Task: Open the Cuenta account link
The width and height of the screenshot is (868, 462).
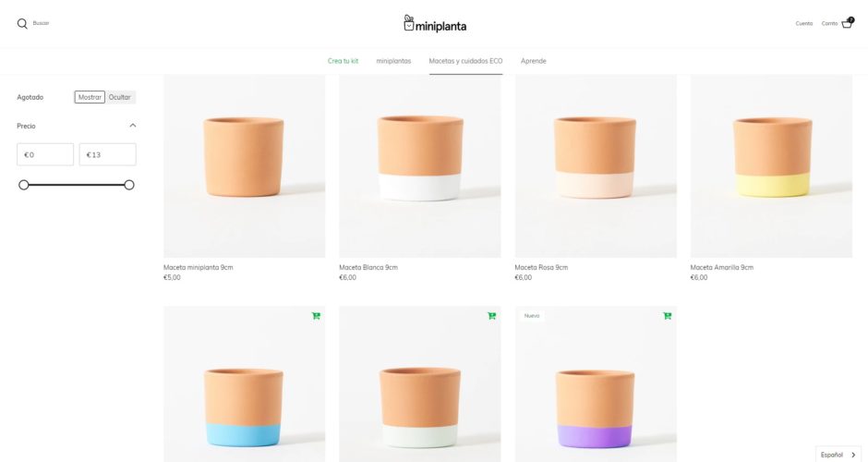Action: (803, 23)
